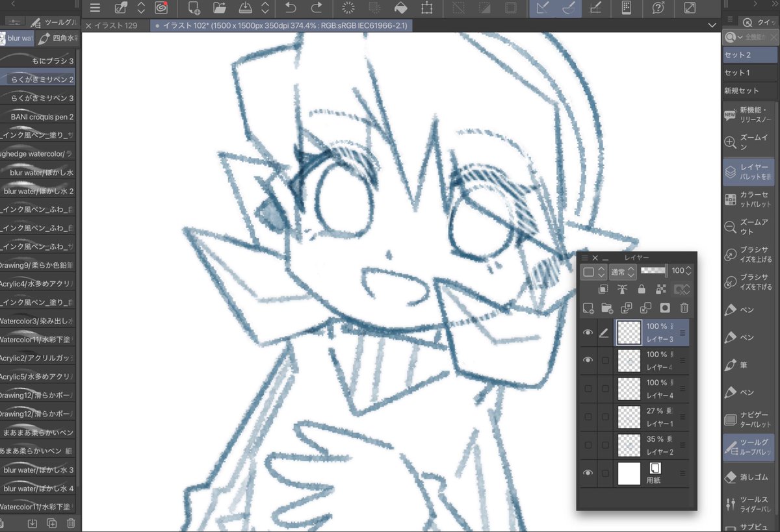Delete layer with trash icon in Layer panel

[684, 308]
